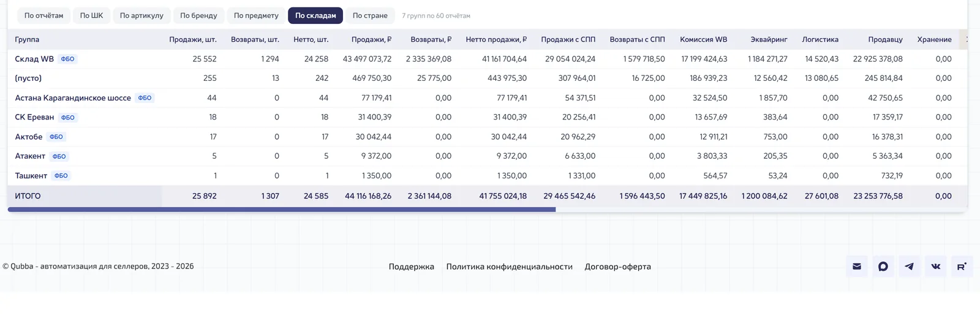
Task: Select the СК Ереван row name
Action: tap(34, 117)
